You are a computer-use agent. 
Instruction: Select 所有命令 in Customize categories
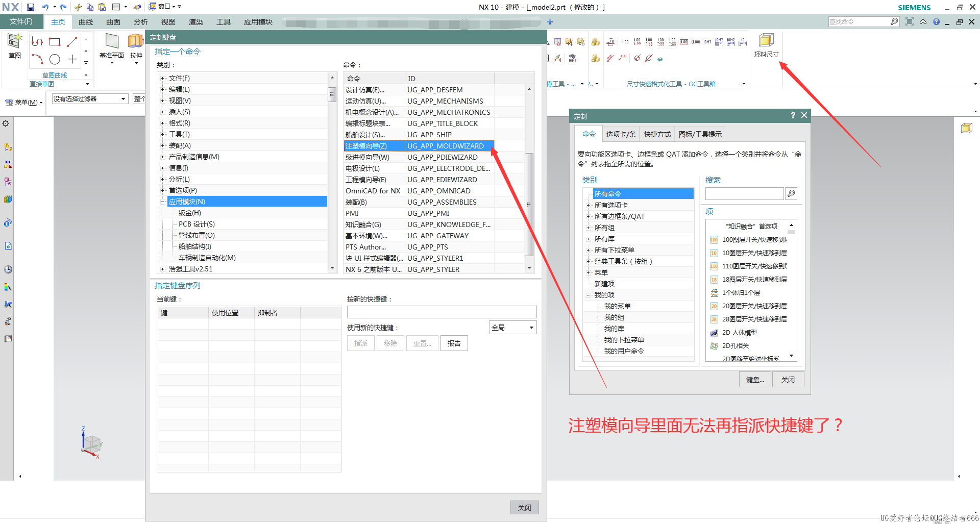643,194
